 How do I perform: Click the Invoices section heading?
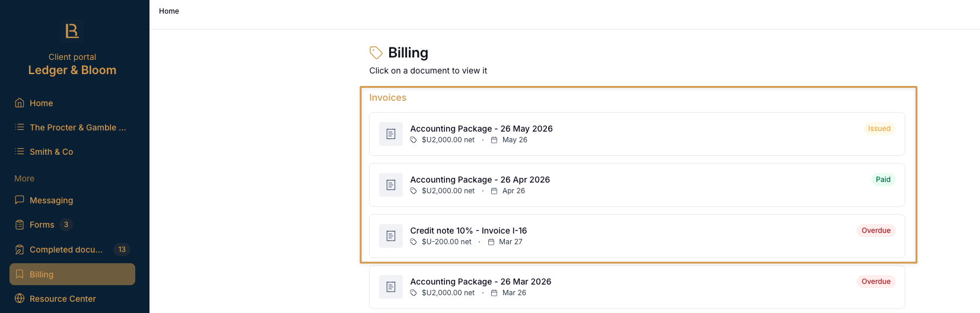(388, 98)
